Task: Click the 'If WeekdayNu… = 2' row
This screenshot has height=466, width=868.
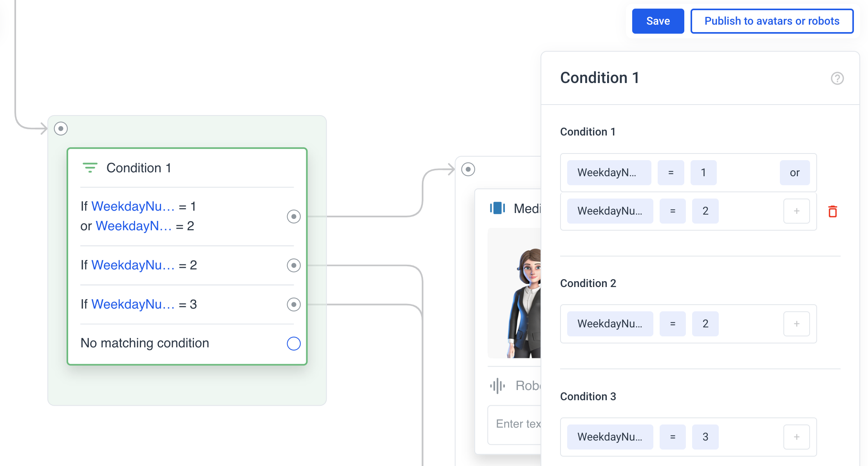Action: pos(187,266)
